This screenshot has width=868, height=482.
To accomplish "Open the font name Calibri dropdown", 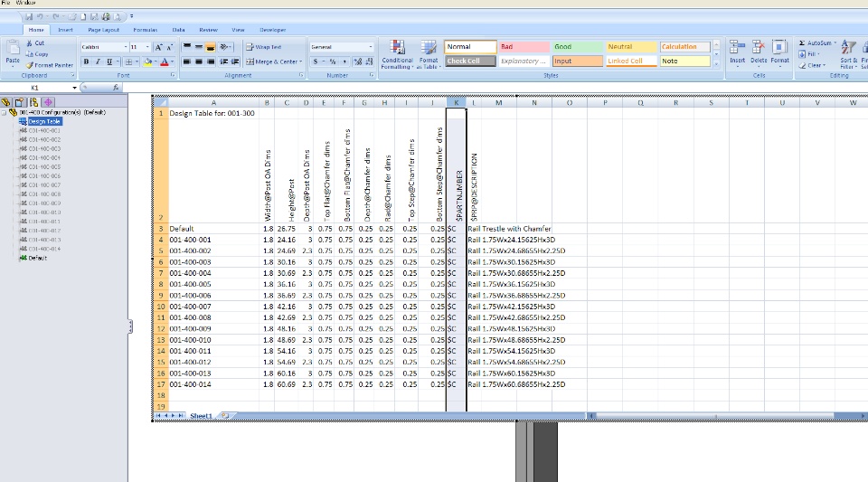I will pyautogui.click(x=125, y=47).
